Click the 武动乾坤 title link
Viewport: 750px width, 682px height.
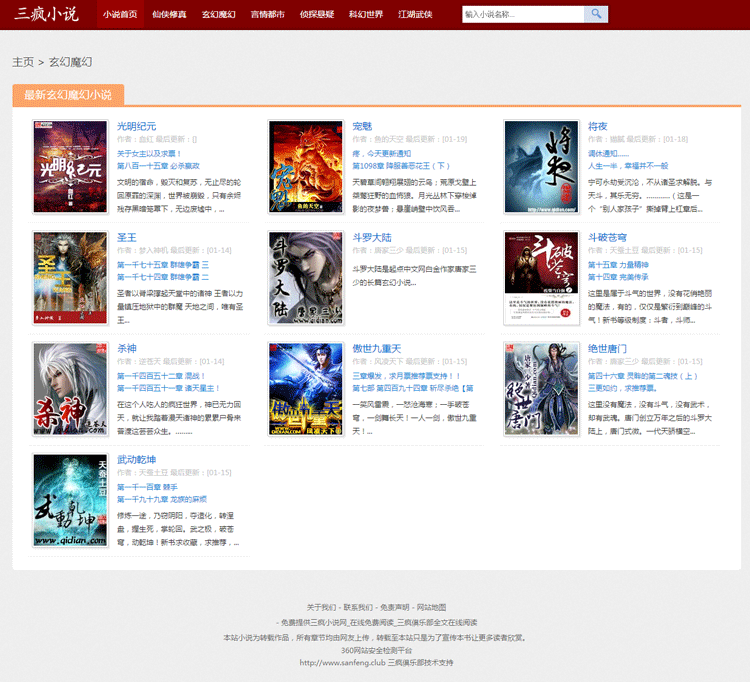tap(137, 460)
